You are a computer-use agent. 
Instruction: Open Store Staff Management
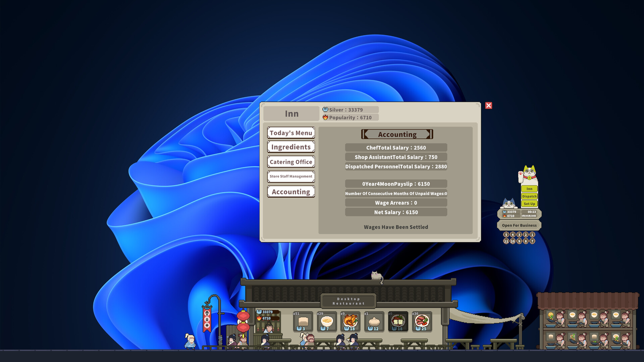tap(290, 176)
